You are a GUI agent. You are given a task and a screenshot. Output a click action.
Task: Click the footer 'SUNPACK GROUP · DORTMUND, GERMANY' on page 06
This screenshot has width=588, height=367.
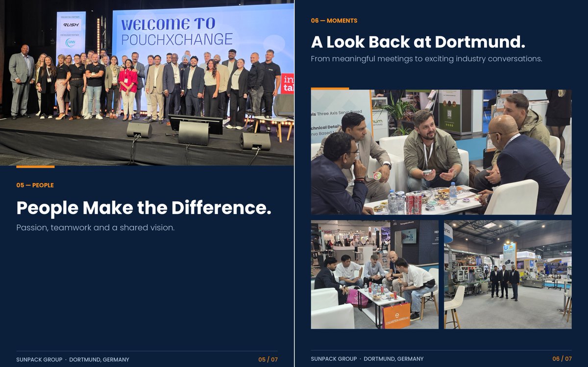(x=367, y=359)
